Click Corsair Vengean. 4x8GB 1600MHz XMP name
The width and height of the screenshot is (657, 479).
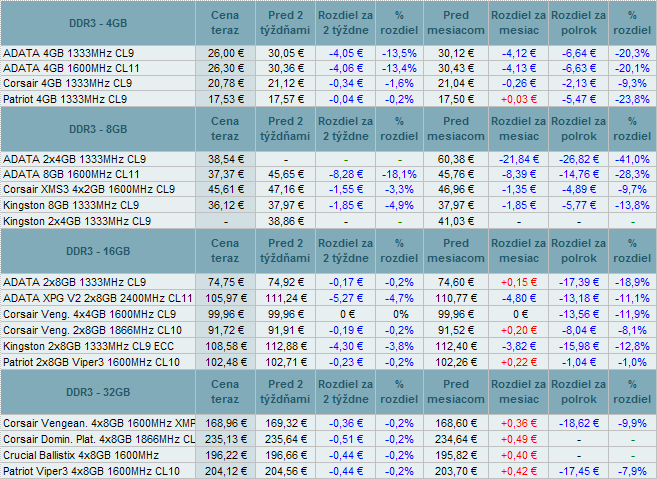pyautogui.click(x=99, y=423)
